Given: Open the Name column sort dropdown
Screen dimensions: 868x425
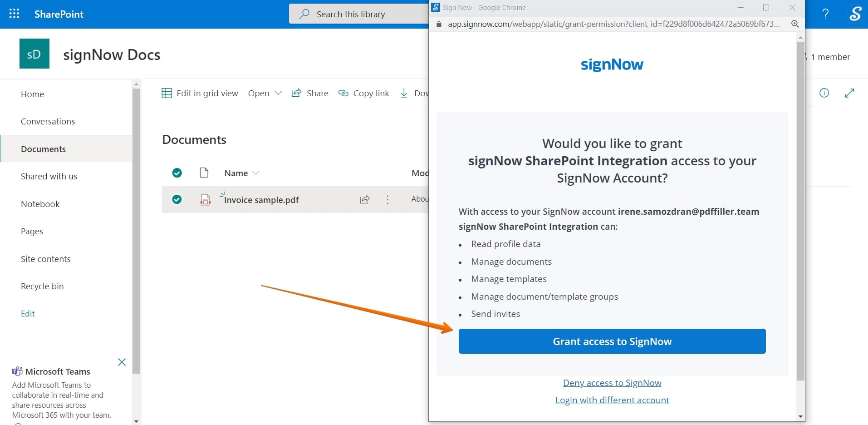Looking at the screenshot, I should (x=242, y=173).
